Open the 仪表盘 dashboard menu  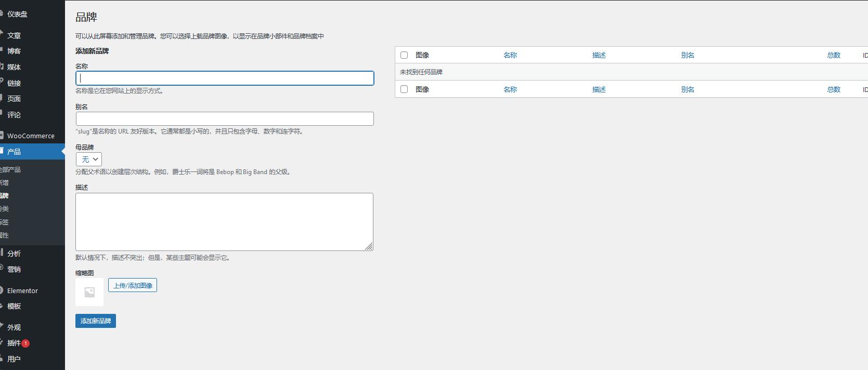point(17,14)
